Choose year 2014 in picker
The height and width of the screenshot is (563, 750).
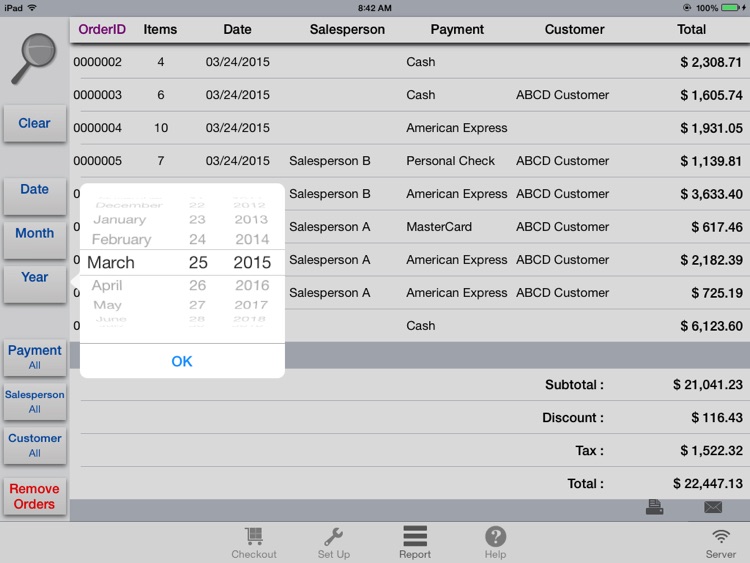(252, 239)
